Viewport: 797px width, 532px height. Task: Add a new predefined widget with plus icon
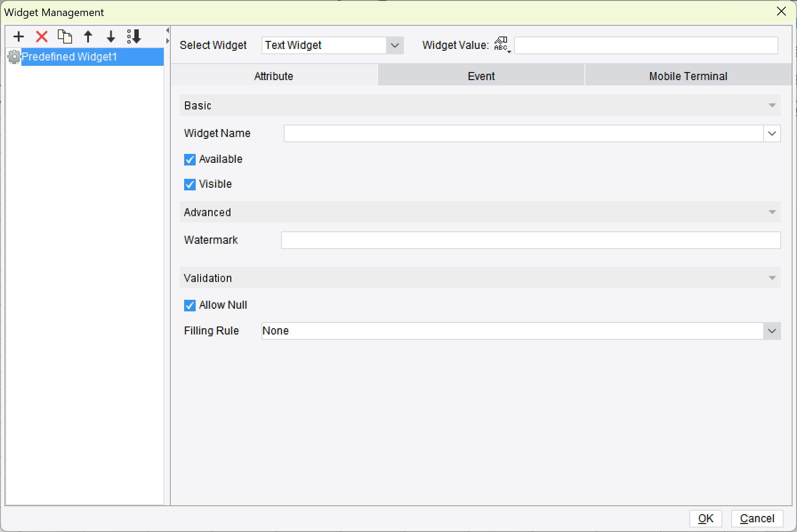tap(19, 36)
